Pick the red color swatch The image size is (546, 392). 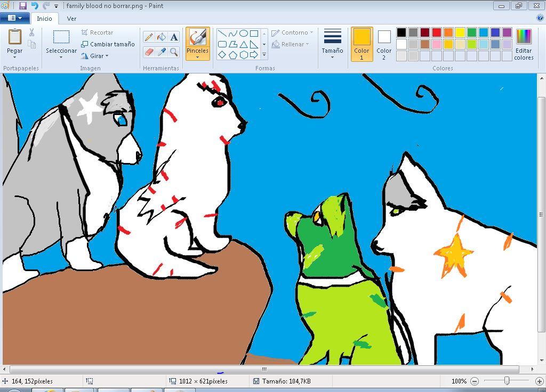437,32
